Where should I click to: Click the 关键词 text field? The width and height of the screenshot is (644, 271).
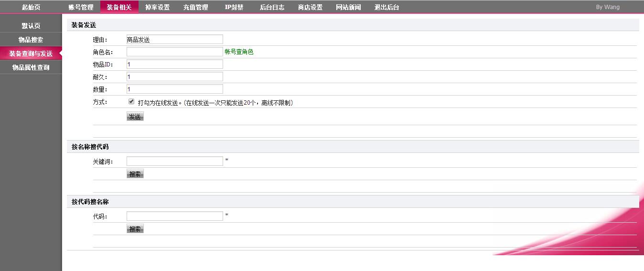pyautogui.click(x=174, y=161)
